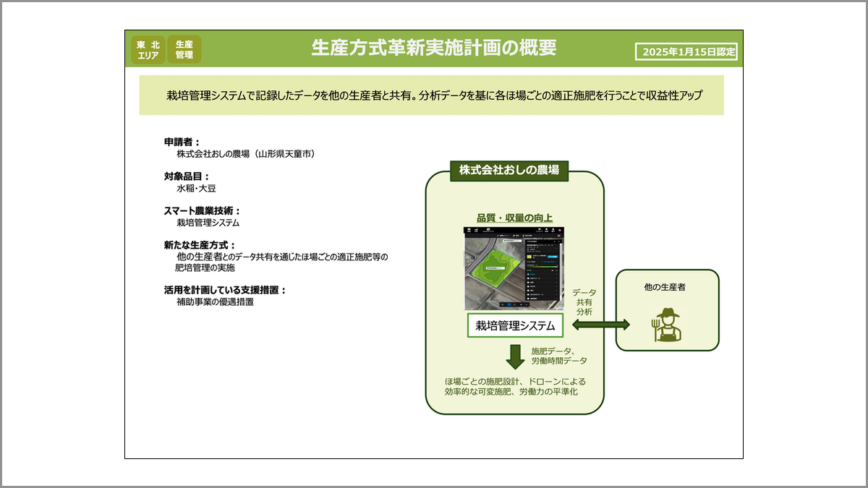
Task: Click the farmer icon with pitchfork
Action: click(x=666, y=325)
